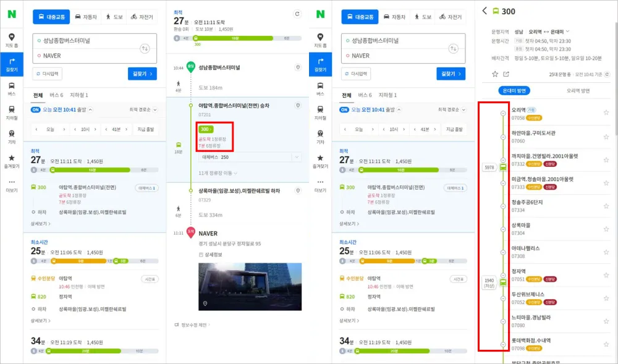This screenshot has height=364, width=618.
Task: Click the green Naver N logo
Action: tap(12, 14)
